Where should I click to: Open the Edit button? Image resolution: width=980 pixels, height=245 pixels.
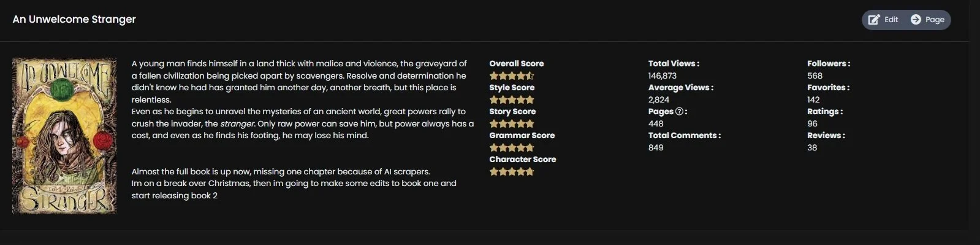tap(884, 20)
